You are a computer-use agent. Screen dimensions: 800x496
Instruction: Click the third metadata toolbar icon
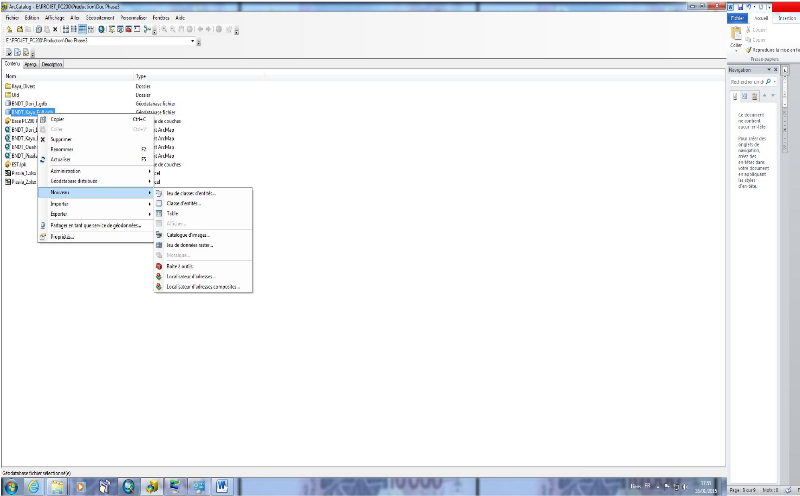(x=26, y=52)
